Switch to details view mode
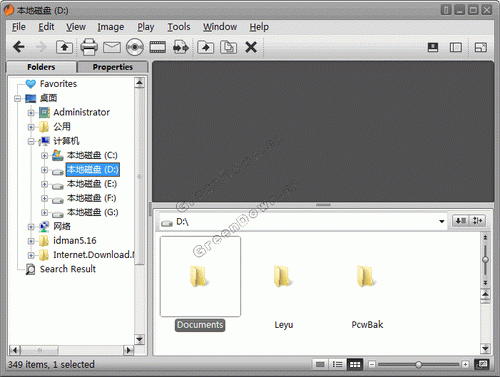500x377 pixels. [320, 365]
